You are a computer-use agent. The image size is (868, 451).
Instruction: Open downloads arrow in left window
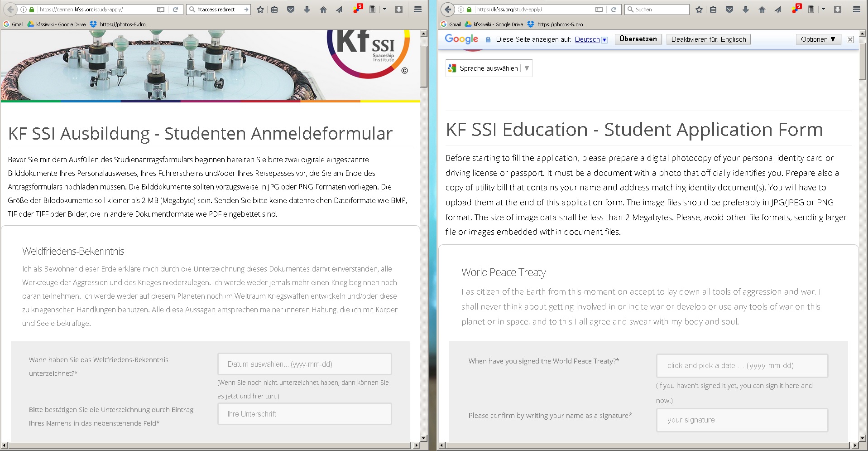(x=307, y=9)
